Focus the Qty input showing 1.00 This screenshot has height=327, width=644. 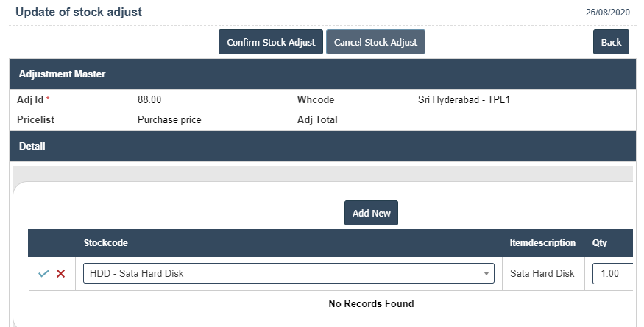[612, 274]
